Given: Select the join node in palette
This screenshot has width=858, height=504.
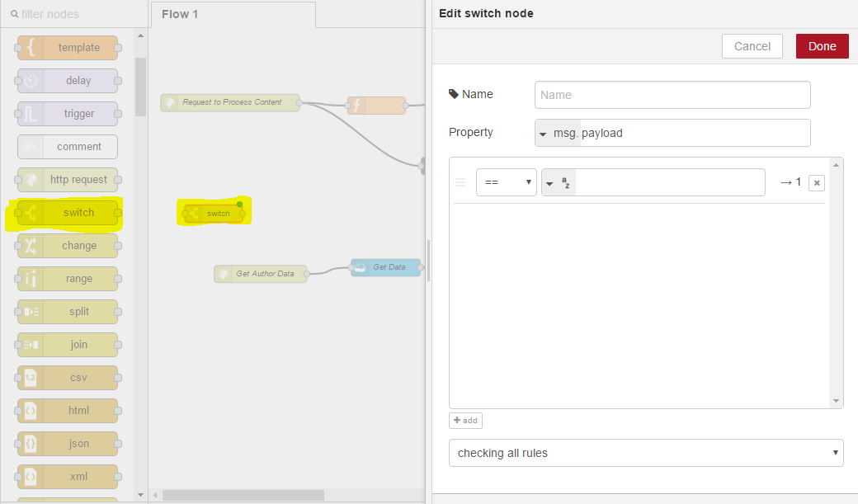Looking at the screenshot, I should [x=68, y=345].
